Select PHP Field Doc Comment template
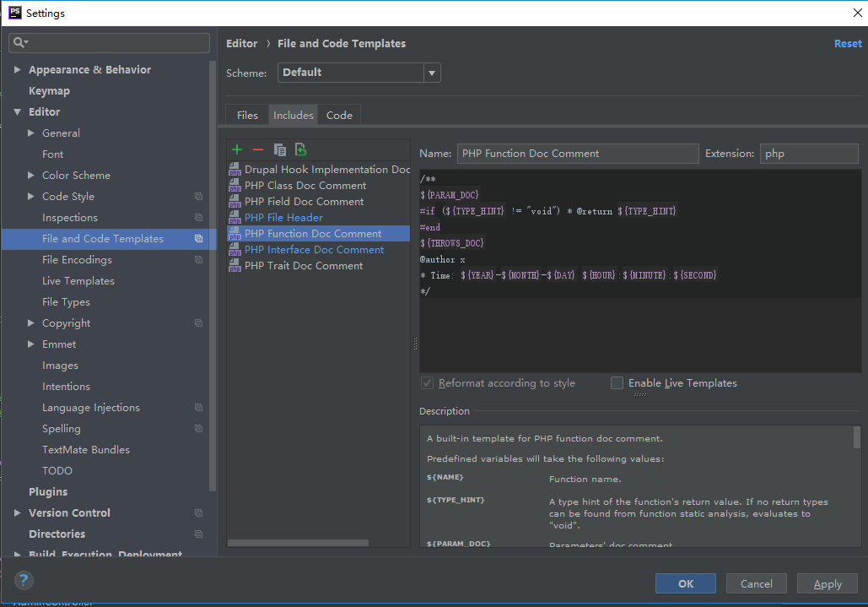 tap(319, 202)
